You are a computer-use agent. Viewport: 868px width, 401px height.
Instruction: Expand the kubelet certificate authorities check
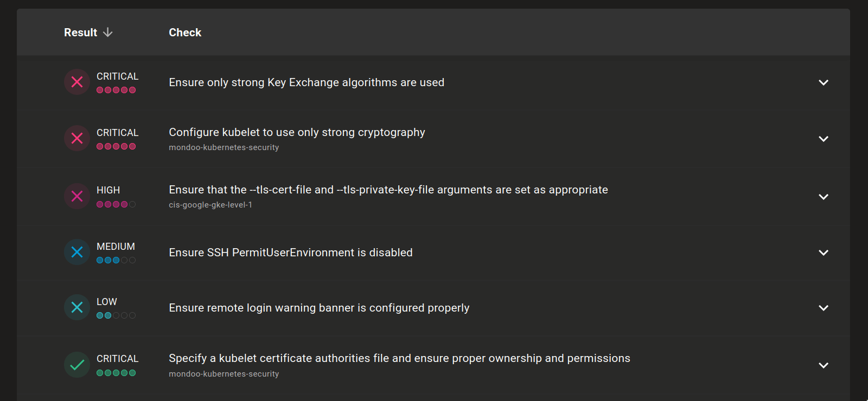pyautogui.click(x=823, y=365)
